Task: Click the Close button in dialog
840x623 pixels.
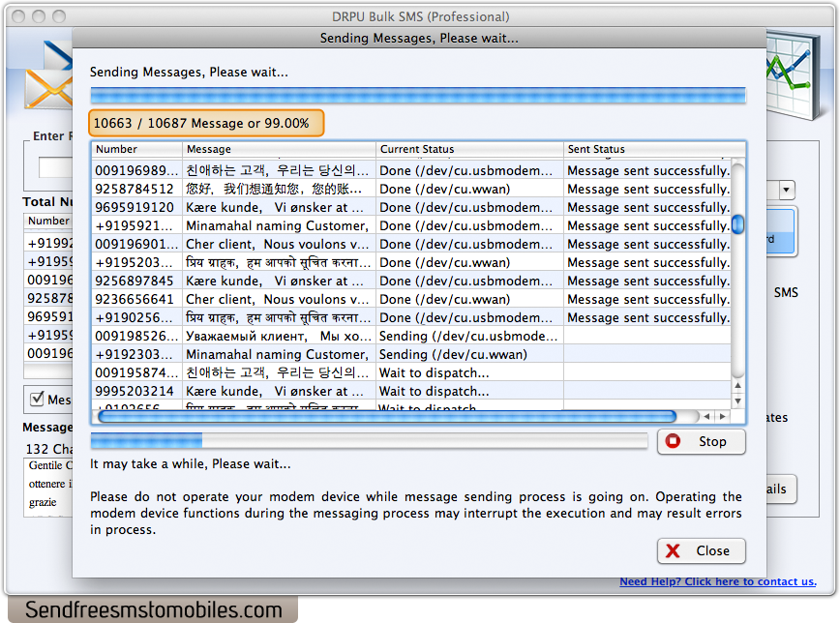Action: [x=701, y=550]
